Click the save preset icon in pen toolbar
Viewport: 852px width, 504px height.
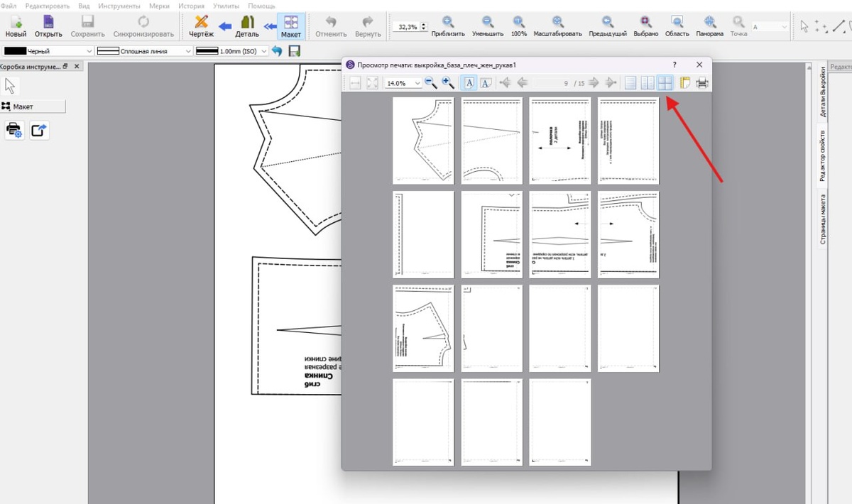(295, 51)
